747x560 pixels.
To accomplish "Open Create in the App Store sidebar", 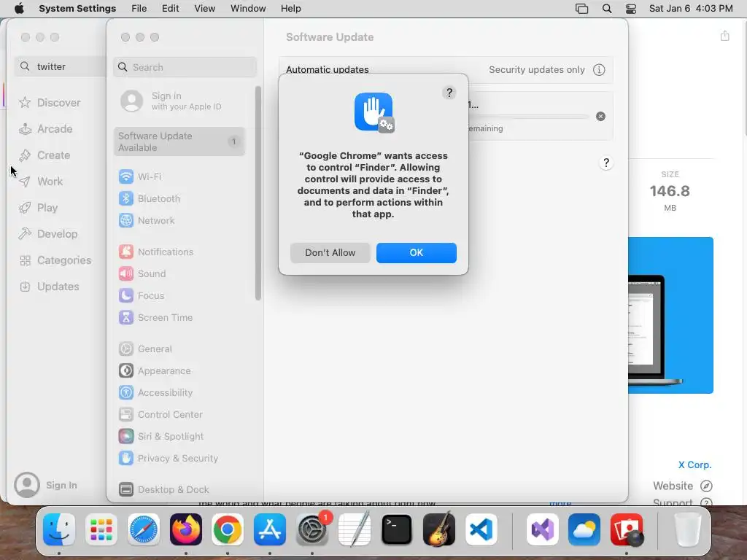I will click(44, 155).
